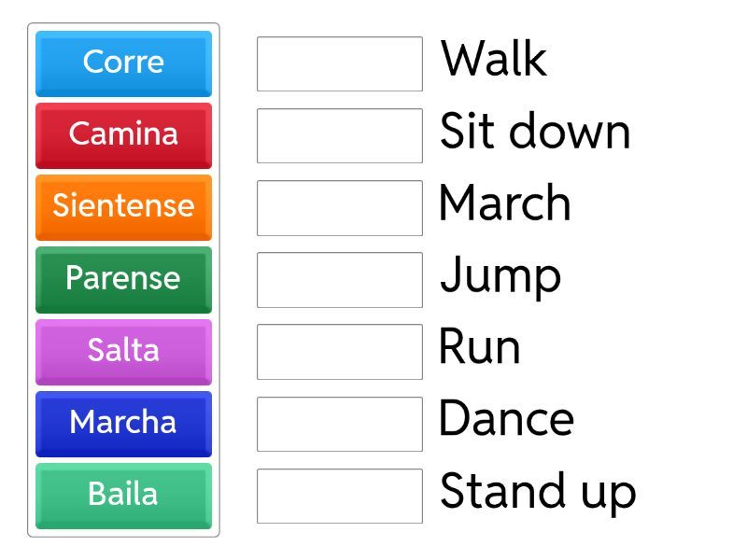The image size is (747, 560).
Task: Click the Dance label text
Action: point(506,419)
